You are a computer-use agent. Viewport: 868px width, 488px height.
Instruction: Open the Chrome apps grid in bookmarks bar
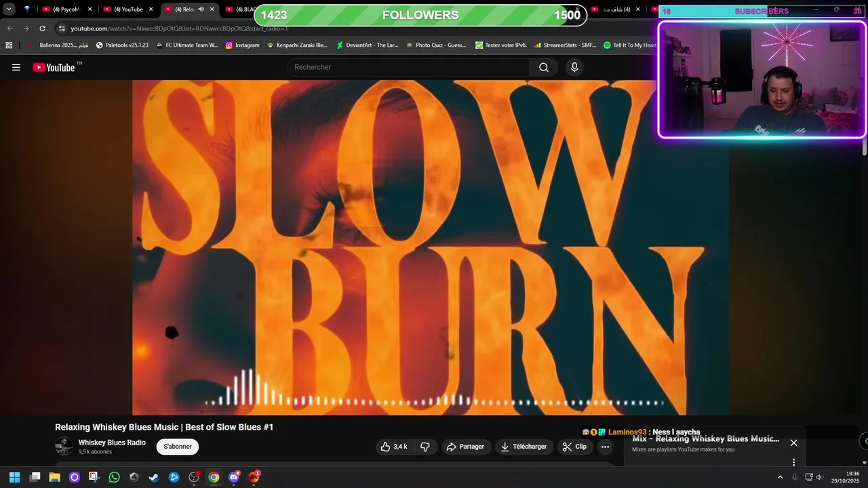[9, 45]
